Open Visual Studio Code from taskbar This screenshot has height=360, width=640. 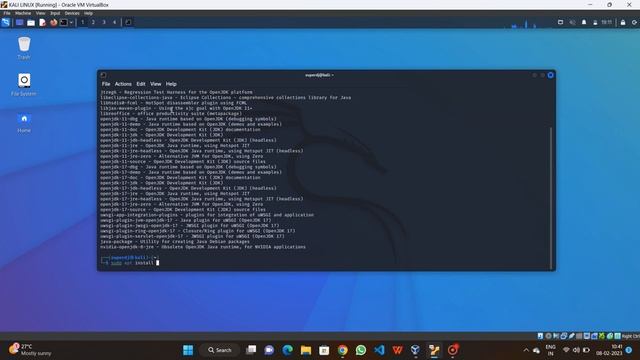[x=379, y=350]
